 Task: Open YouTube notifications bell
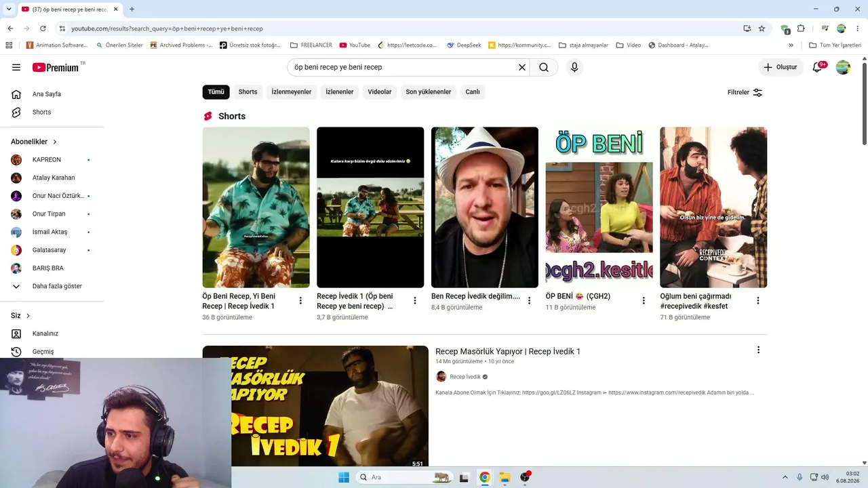817,67
